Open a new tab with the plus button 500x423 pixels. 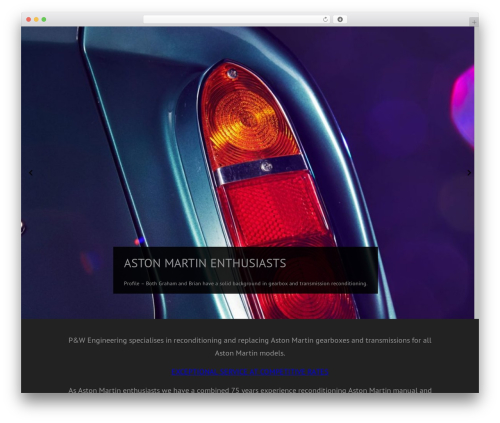474,22
